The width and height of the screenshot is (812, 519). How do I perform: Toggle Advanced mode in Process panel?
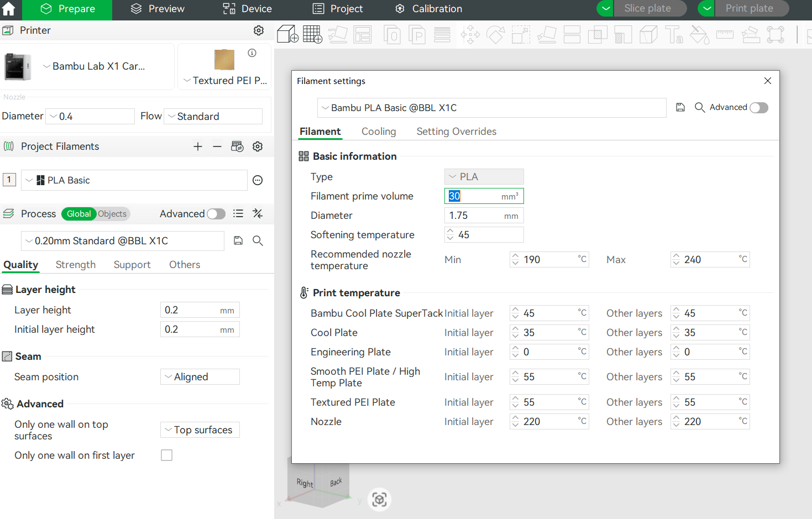pos(216,214)
